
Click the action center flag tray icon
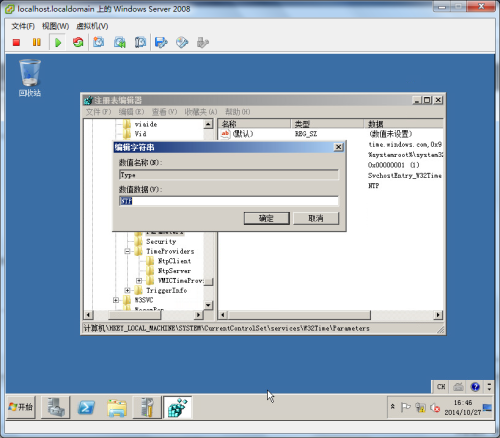click(x=405, y=407)
